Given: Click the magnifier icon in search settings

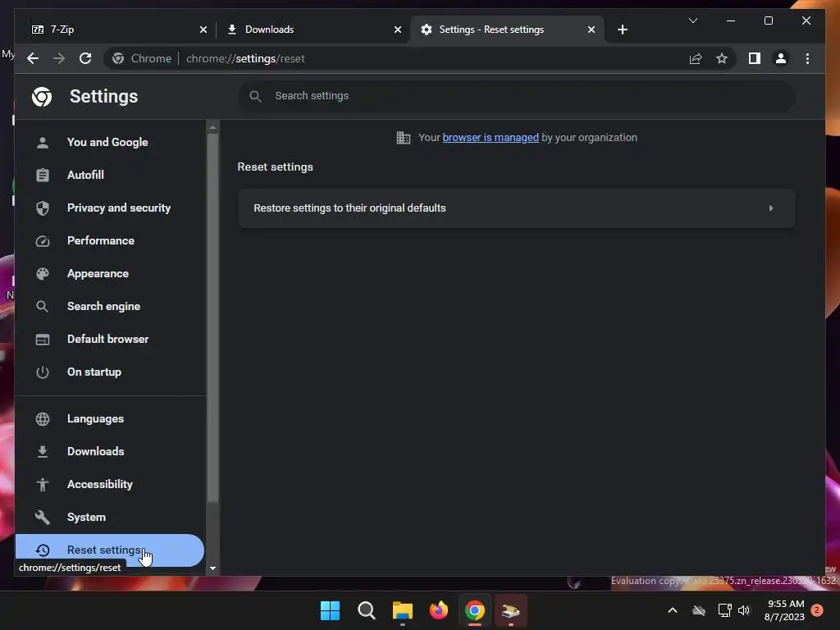Looking at the screenshot, I should [x=256, y=97].
